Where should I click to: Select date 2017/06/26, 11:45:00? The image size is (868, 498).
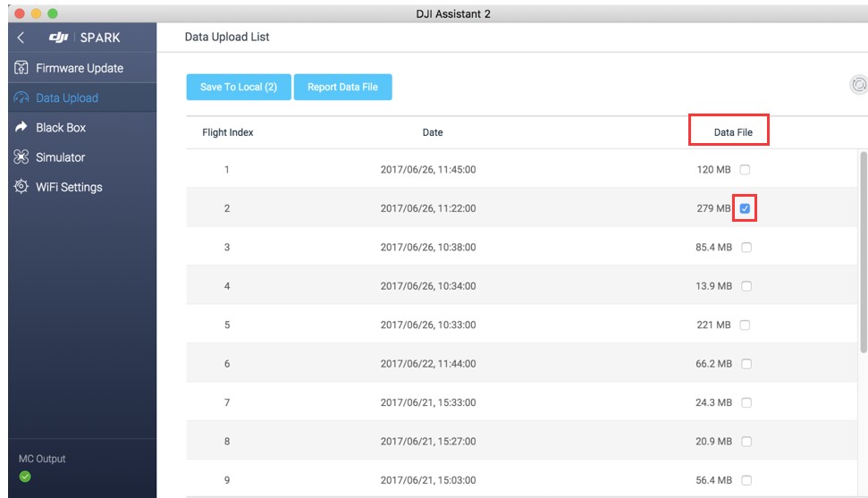(428, 170)
